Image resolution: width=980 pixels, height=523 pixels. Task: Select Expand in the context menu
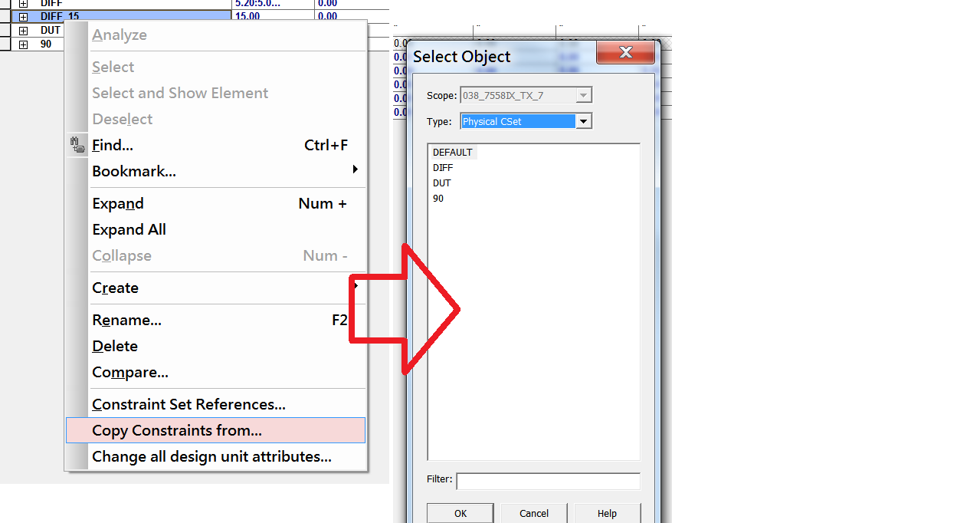220,203
